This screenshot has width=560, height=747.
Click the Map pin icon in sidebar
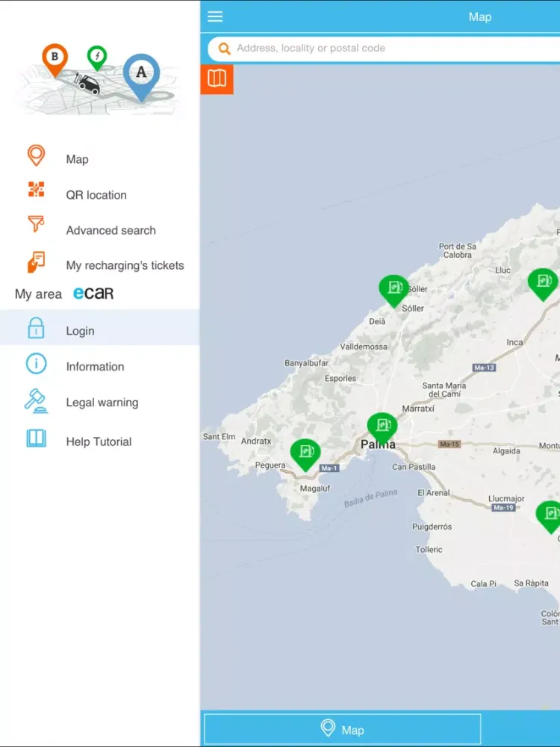[x=36, y=155]
